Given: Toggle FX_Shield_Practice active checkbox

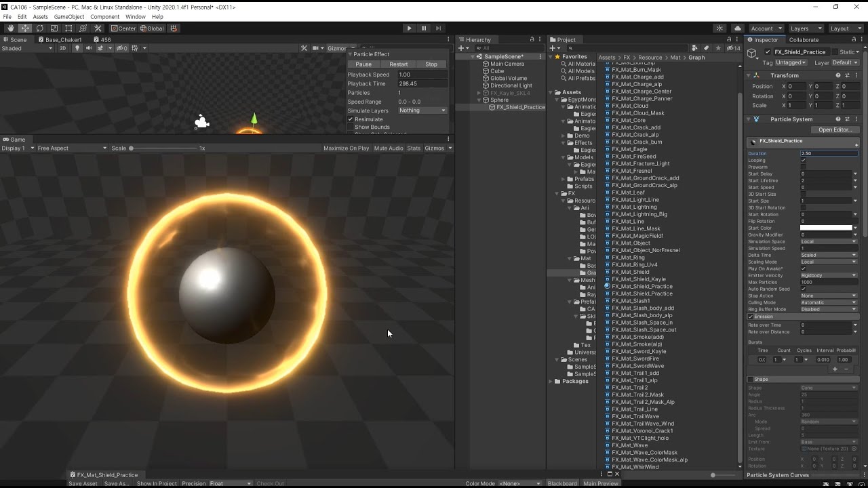Looking at the screenshot, I should 768,52.
